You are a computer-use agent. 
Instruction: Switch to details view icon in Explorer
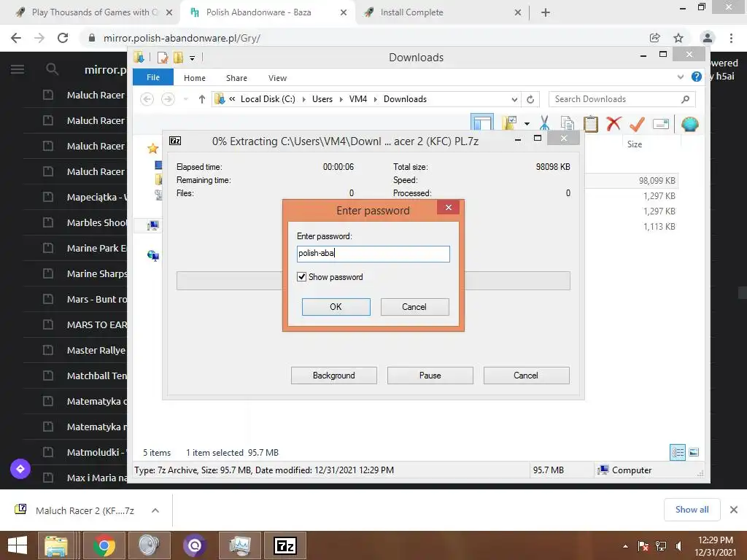(678, 452)
